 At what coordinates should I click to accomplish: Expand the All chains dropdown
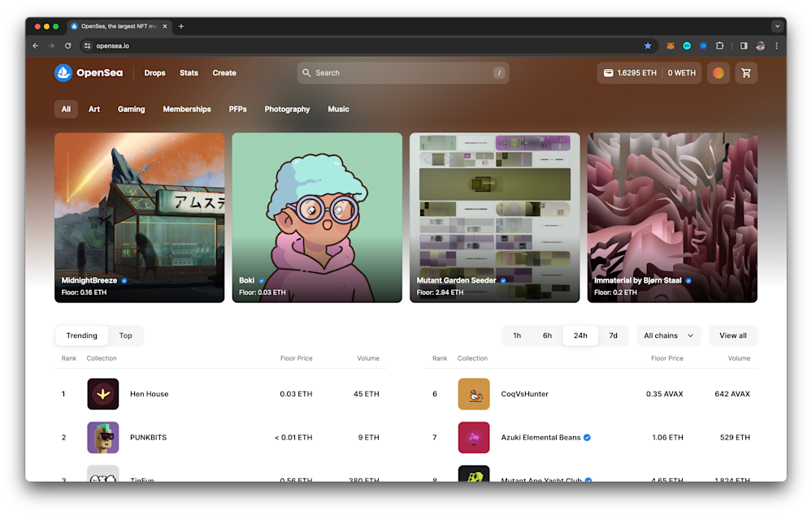[669, 335]
